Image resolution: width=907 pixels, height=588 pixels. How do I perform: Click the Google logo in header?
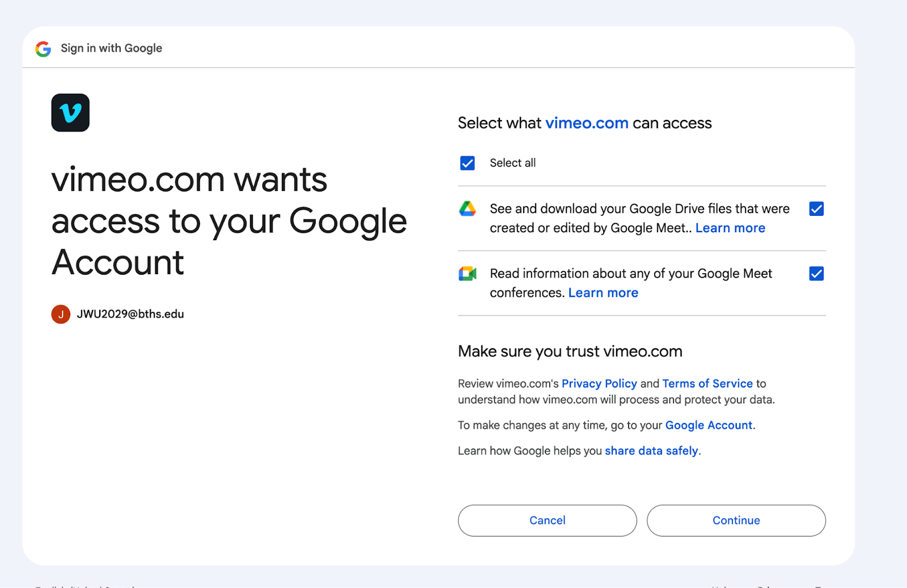coord(43,49)
